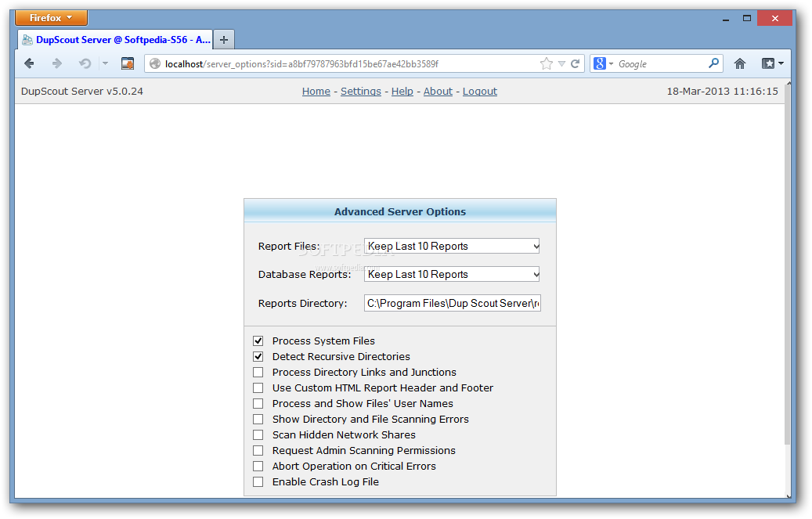812x519 pixels.
Task: Select the DupScout Server tab
Action: 115,40
